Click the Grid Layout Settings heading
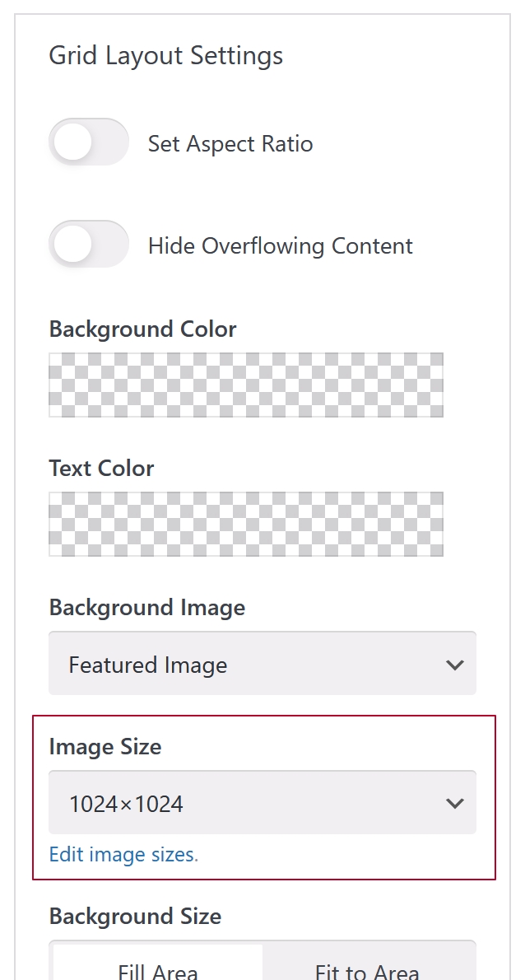Image resolution: width=525 pixels, height=980 pixels. click(166, 56)
